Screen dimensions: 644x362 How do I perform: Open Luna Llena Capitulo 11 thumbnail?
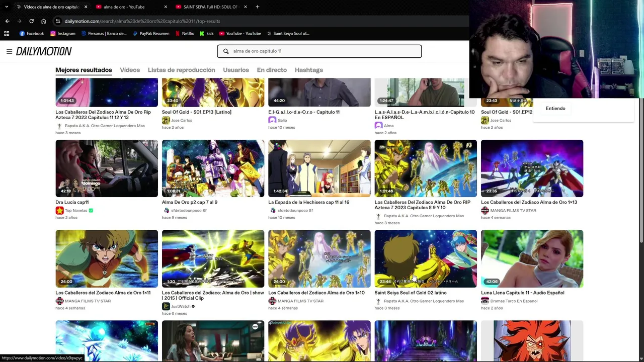pos(532,259)
